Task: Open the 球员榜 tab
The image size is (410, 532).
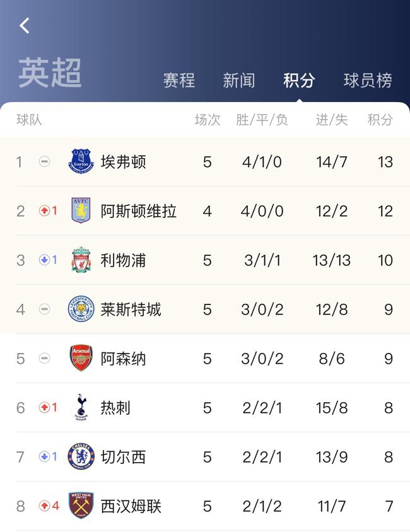Action: tap(368, 81)
